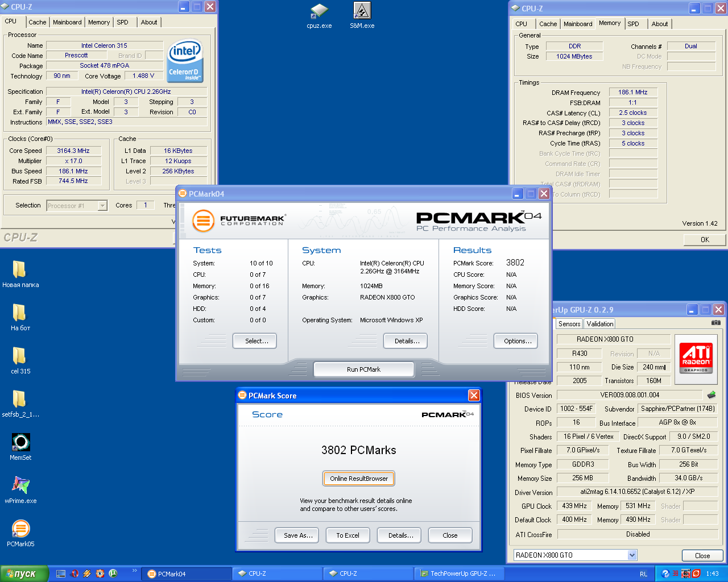This screenshot has height=582, width=728.
Task: Click Save As... in PCMark Score dialog
Action: click(x=297, y=535)
